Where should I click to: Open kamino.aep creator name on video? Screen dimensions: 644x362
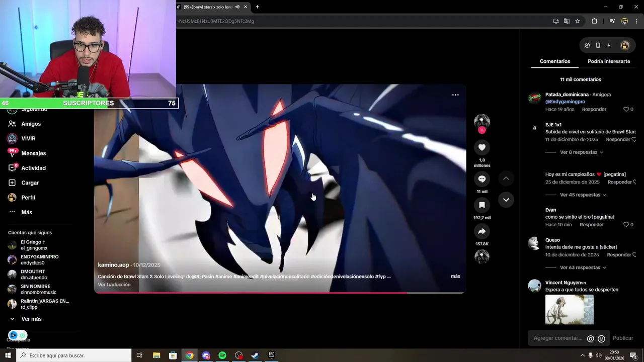coord(113,265)
